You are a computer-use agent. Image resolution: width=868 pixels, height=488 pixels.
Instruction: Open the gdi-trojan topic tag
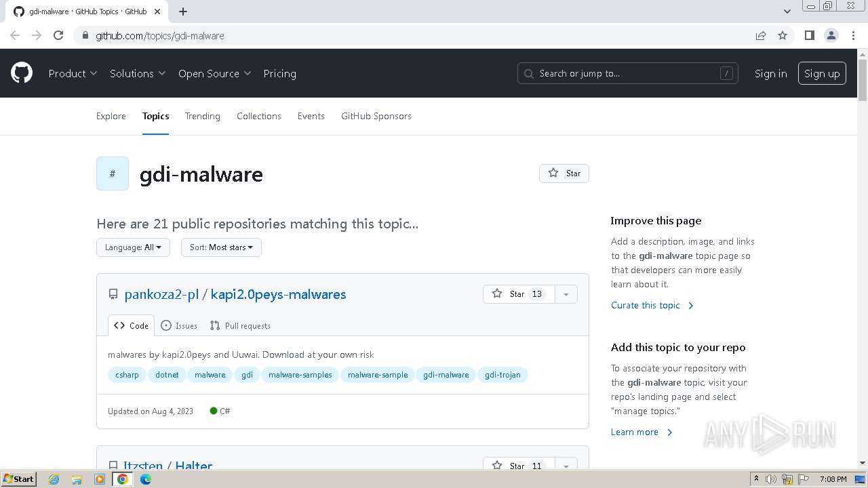pos(502,375)
